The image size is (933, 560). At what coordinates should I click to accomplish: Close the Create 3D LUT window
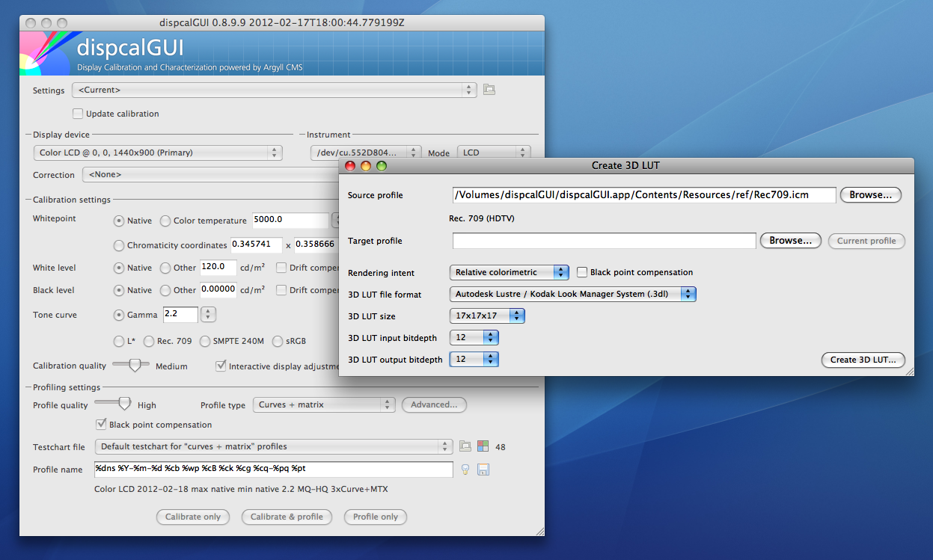tap(350, 166)
